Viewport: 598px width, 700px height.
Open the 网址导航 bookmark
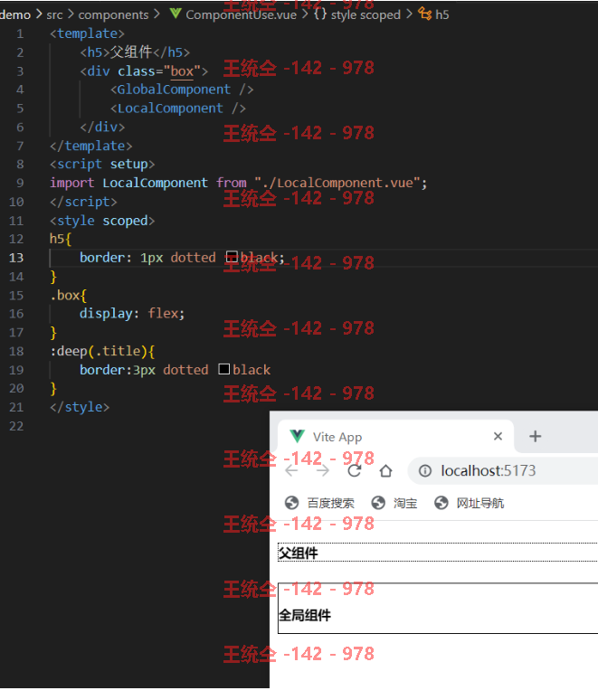pos(469,503)
